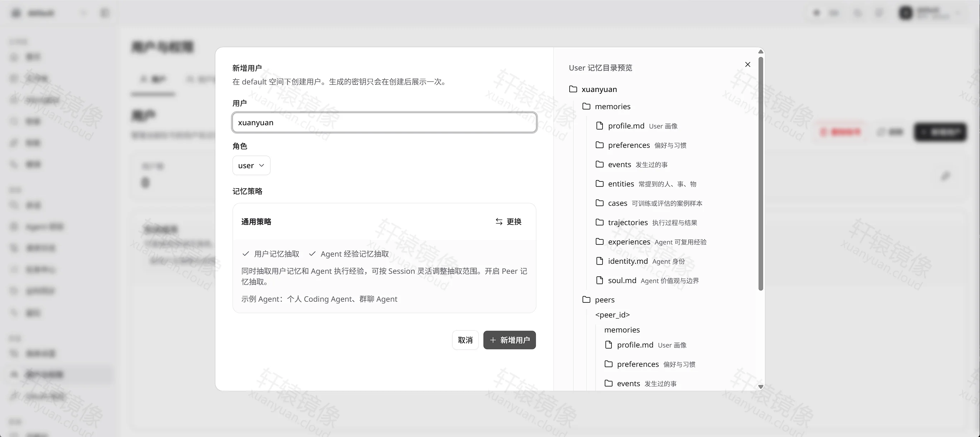This screenshot has width=980, height=437.
Task: Click the profile.md file icon under xuanyuan memories
Action: click(600, 126)
